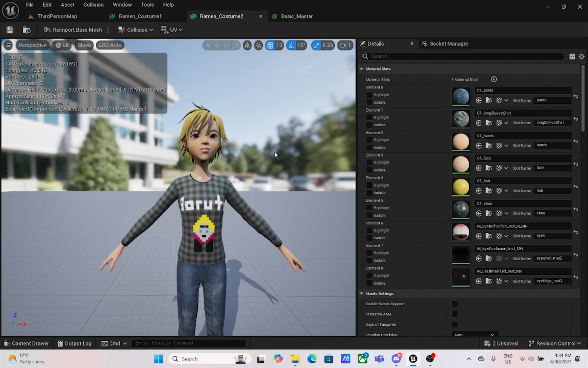The height and width of the screenshot is (368, 588).
Task: Enable Highlight for Element 1
Action: click(369, 117)
